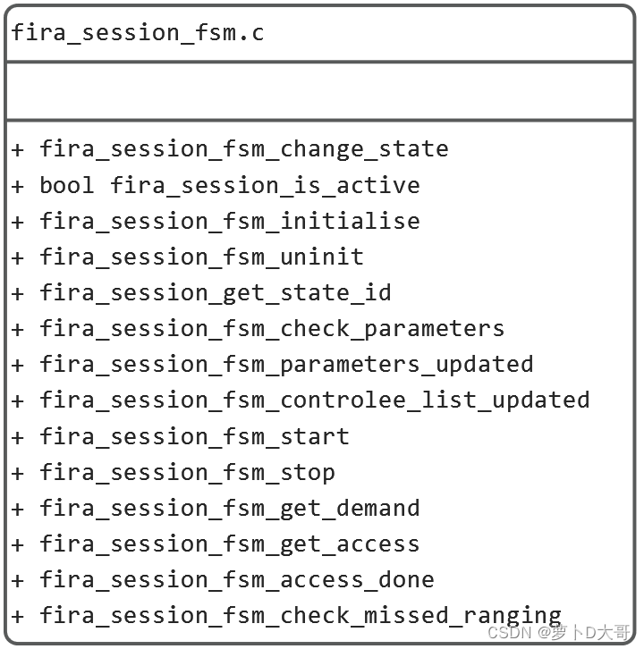Screen dimensions: 644x649
Task: Click the empty attributes compartment
Action: pos(320,90)
